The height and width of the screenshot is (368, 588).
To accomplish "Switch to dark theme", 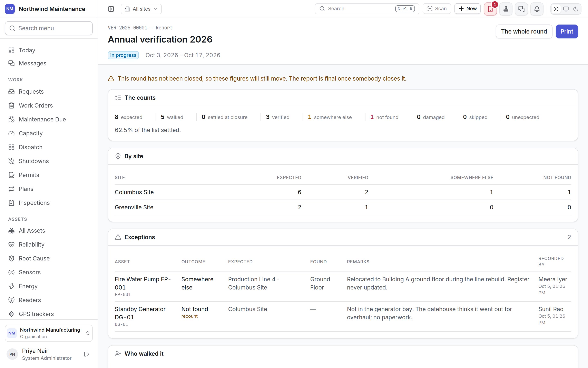I will click(x=576, y=9).
